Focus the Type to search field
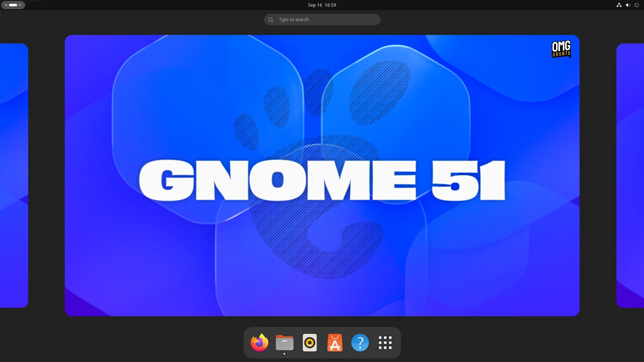This screenshot has height=362, width=644. (x=322, y=19)
